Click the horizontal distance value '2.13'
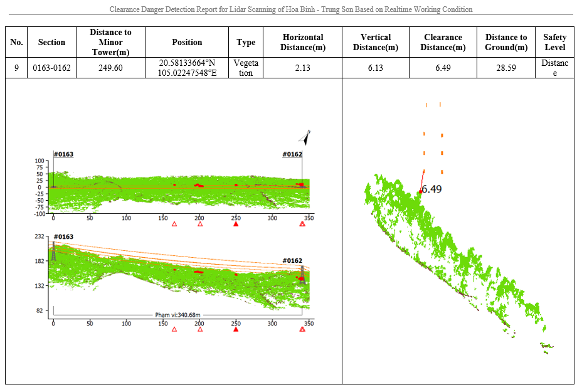582x392 pixels. pyautogui.click(x=302, y=68)
